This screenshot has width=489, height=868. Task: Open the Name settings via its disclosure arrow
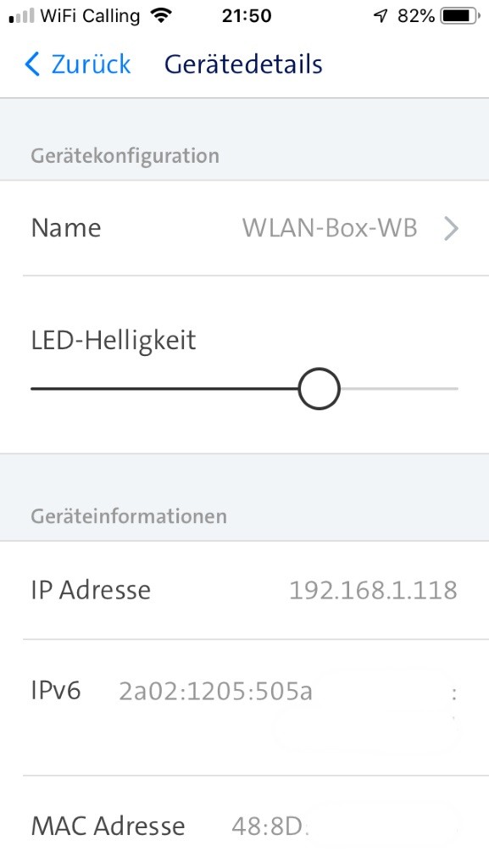[x=452, y=228]
